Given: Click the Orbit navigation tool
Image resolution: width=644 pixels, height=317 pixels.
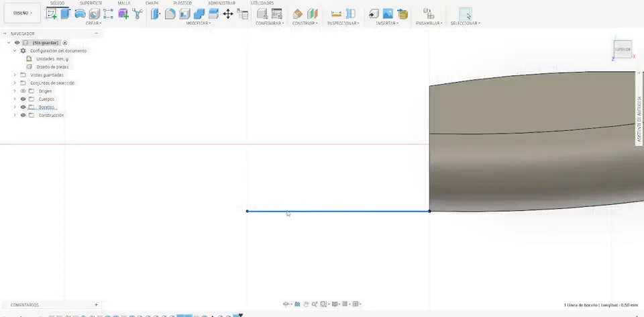Looking at the screenshot, I should click(x=286, y=304).
